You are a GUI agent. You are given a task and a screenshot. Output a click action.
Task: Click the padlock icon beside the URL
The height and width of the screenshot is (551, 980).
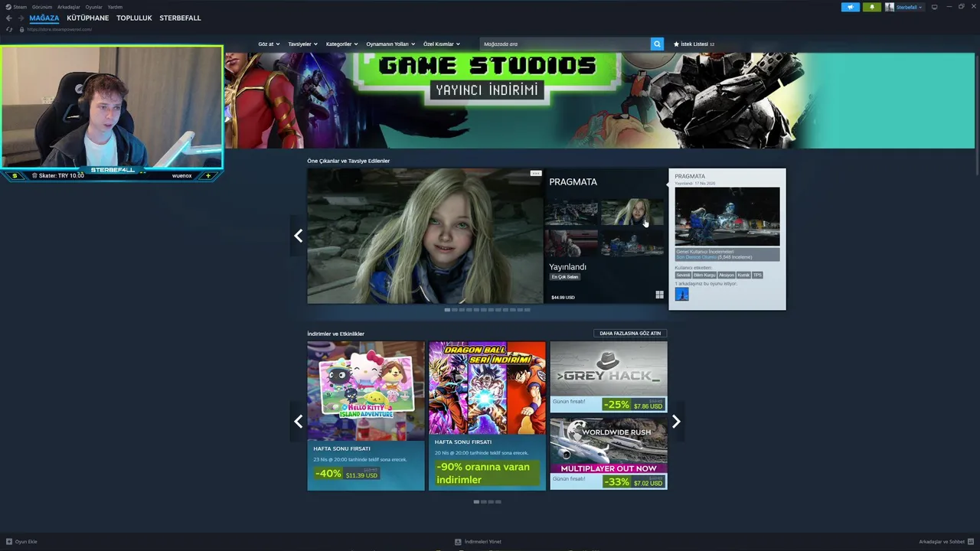[x=21, y=30]
